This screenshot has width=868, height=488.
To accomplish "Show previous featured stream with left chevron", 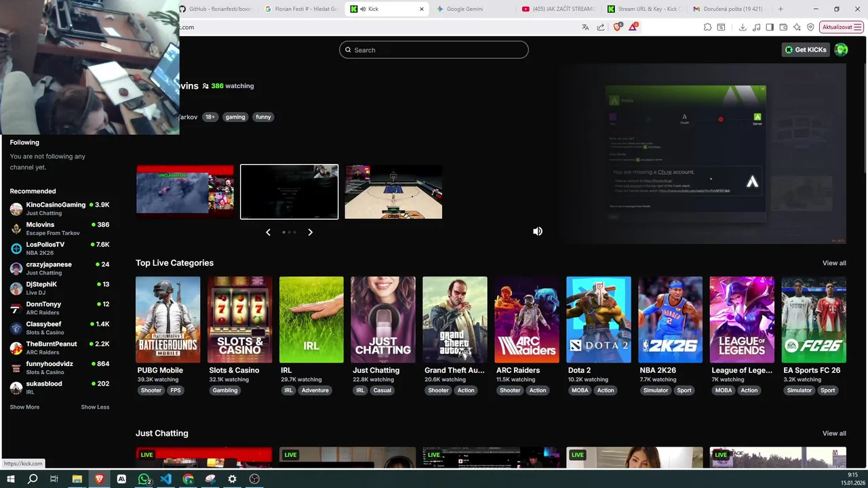I will coord(268,232).
